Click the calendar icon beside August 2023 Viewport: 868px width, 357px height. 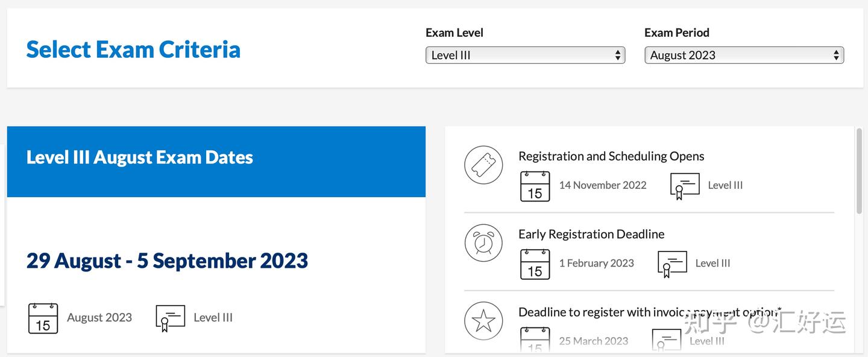43,318
